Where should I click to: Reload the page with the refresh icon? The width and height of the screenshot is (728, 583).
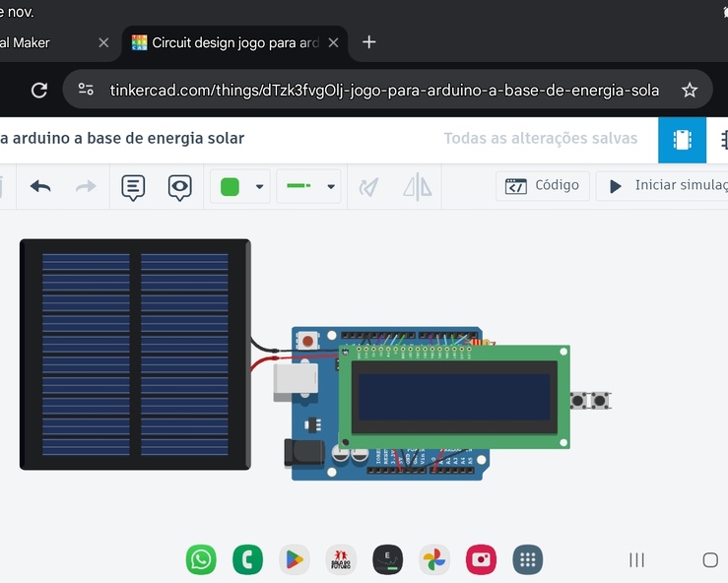pyautogui.click(x=39, y=90)
